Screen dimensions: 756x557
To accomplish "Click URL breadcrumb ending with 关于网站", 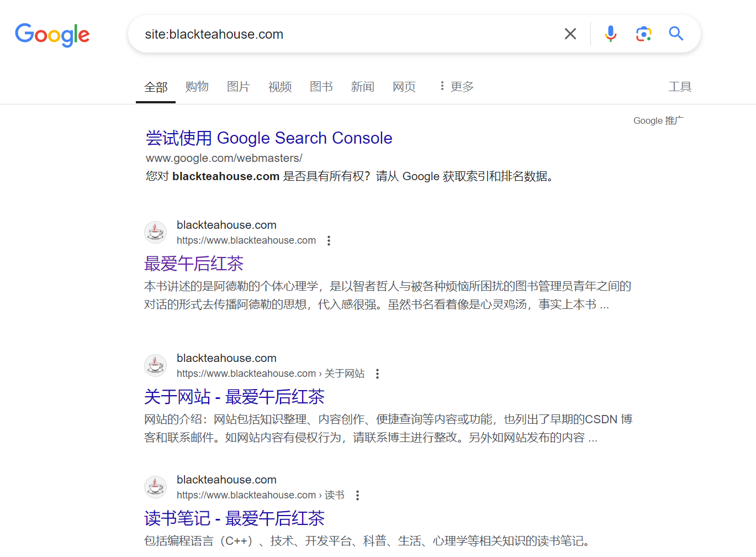I will click(x=271, y=374).
